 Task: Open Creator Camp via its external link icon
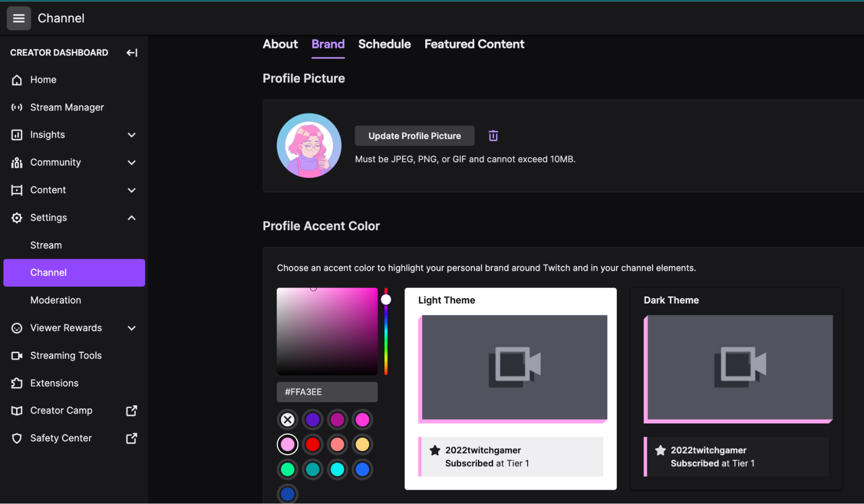tap(131, 410)
